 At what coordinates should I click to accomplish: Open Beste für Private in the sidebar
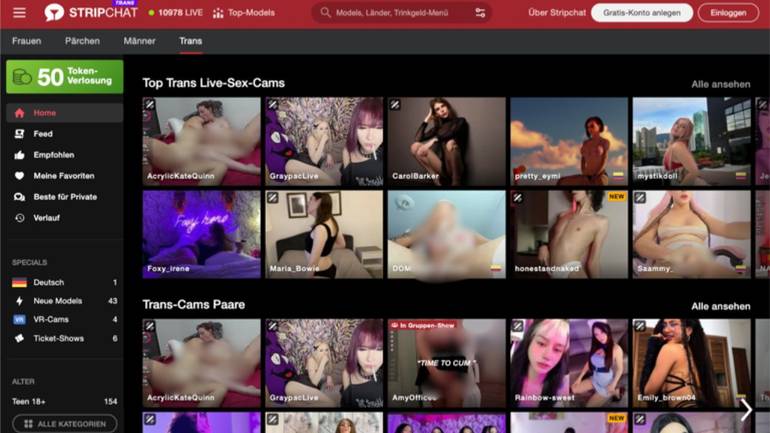[64, 197]
